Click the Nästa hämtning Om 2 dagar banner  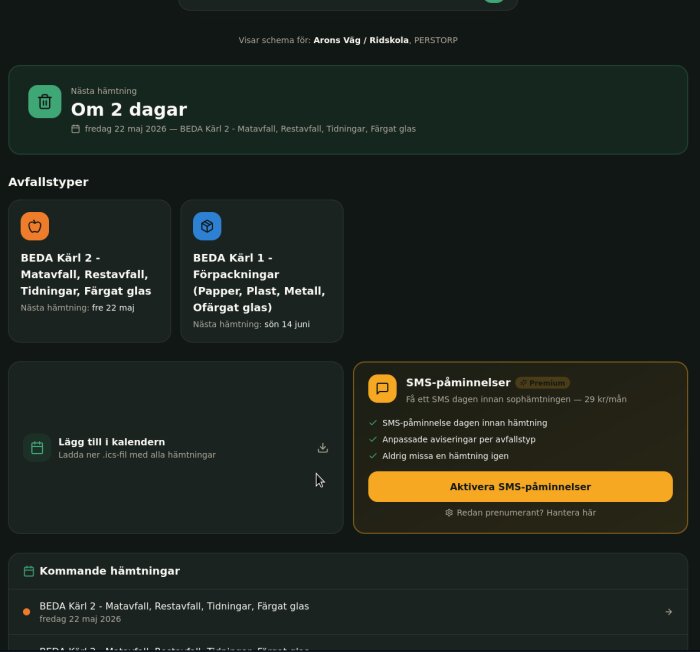pos(348,110)
